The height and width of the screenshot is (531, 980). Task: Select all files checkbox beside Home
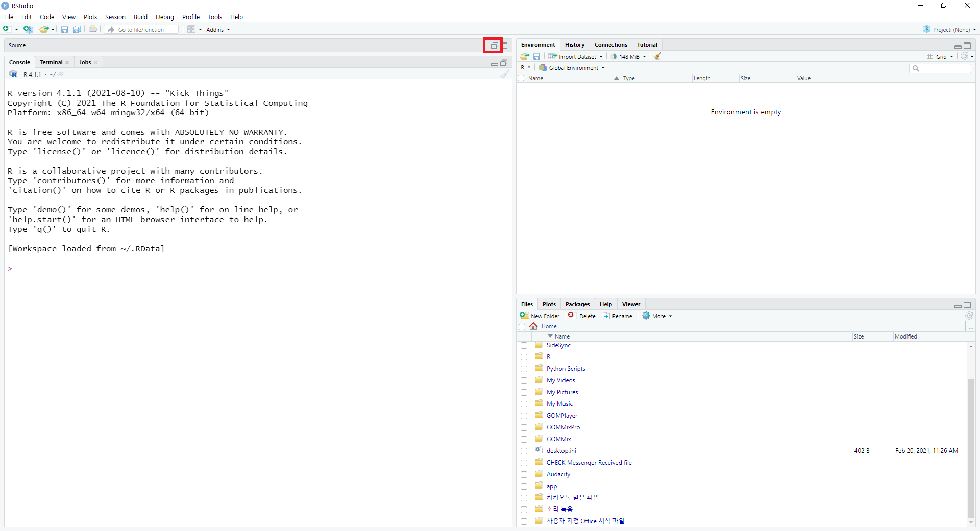pyautogui.click(x=522, y=327)
